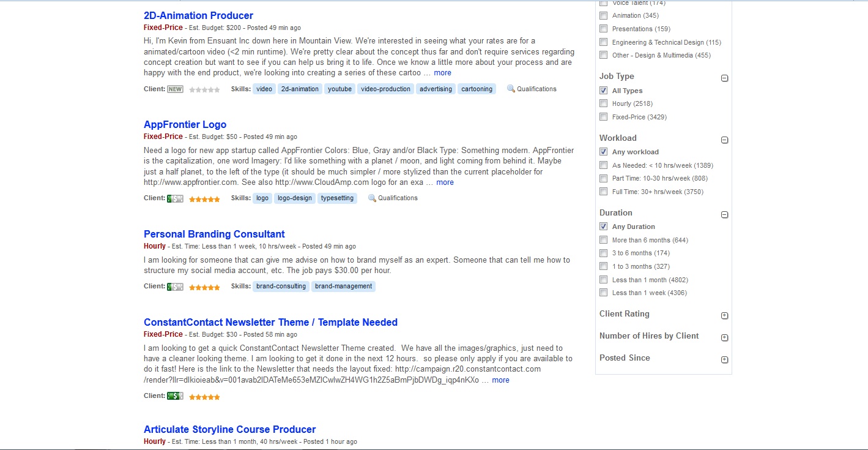Click client payment icon under Personal Branding Consultant
This screenshot has width=868, height=450.
175,287
